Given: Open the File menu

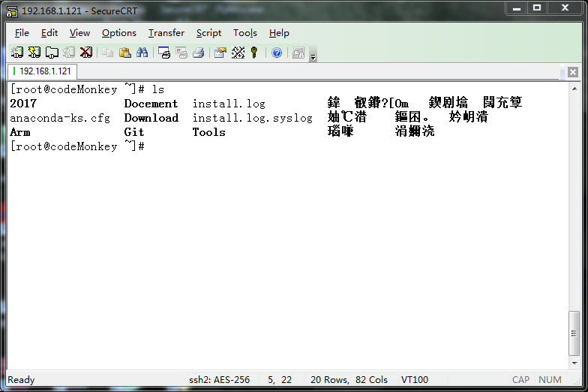Looking at the screenshot, I should (x=22, y=33).
